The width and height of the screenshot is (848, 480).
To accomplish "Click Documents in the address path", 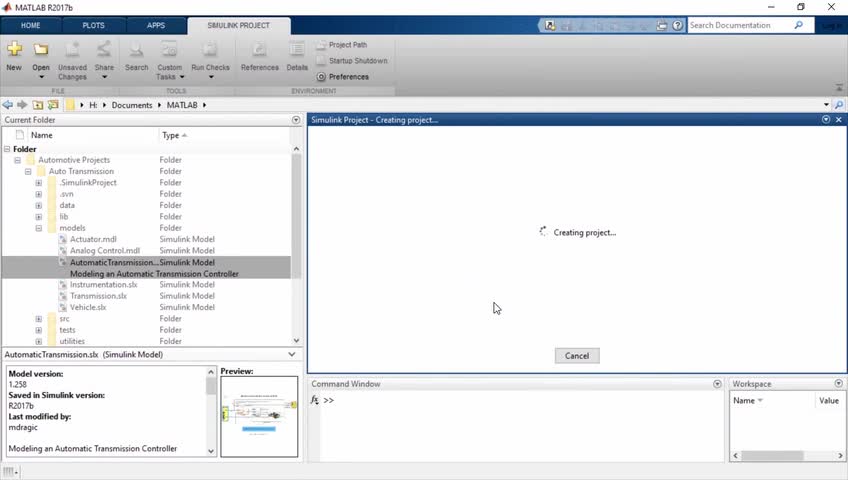I will click(x=132, y=105).
